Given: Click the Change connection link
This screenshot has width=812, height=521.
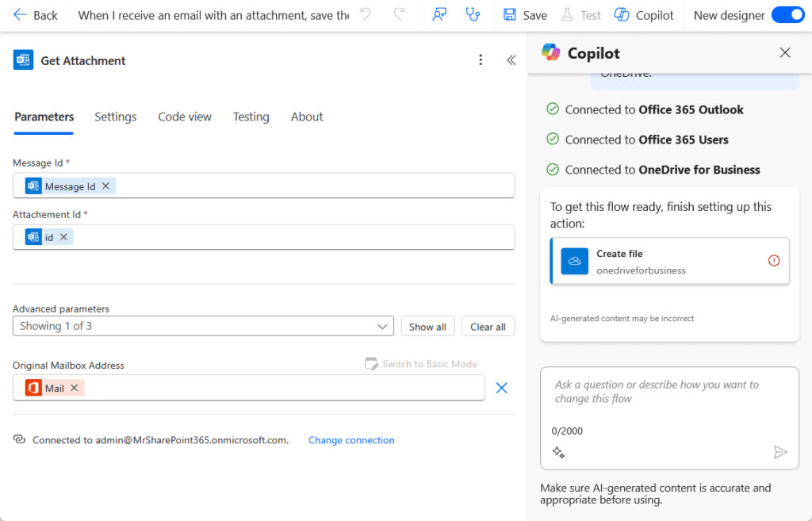Looking at the screenshot, I should pyautogui.click(x=351, y=439).
